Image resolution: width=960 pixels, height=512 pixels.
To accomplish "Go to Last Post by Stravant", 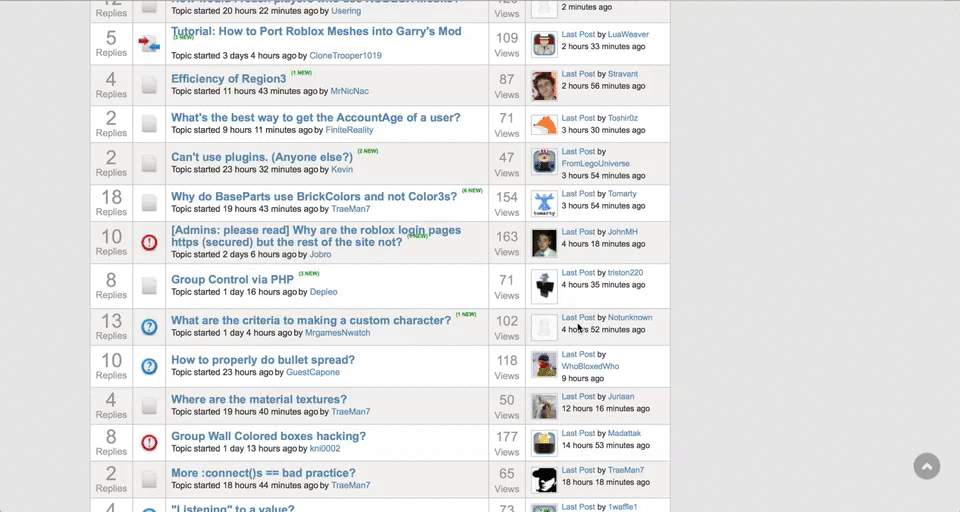I will pos(578,73).
